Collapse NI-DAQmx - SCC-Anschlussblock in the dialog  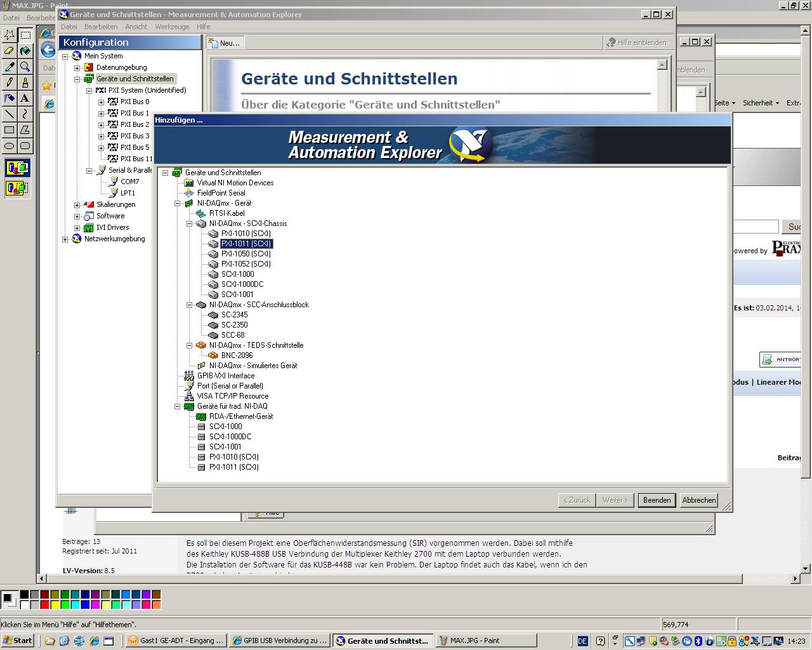coord(189,305)
